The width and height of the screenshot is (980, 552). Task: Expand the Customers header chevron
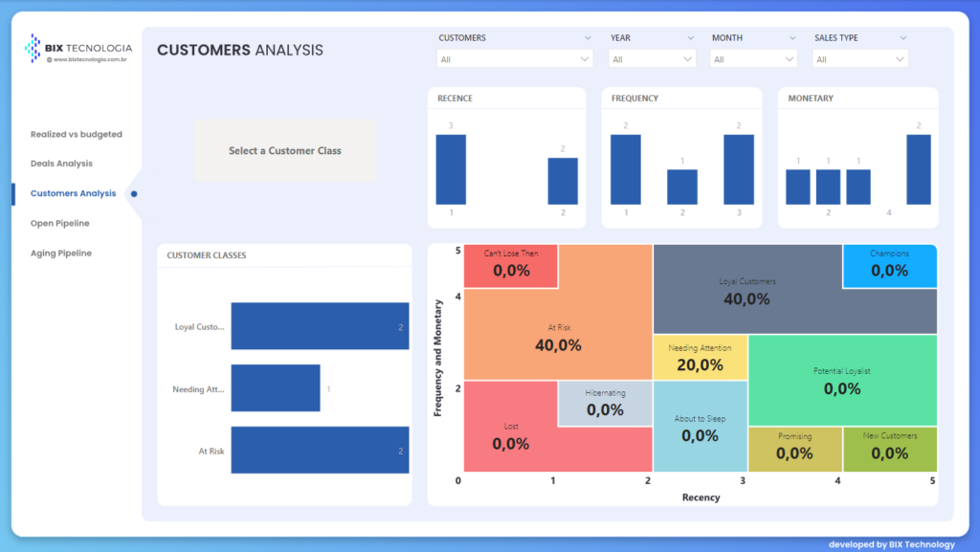pyautogui.click(x=587, y=38)
